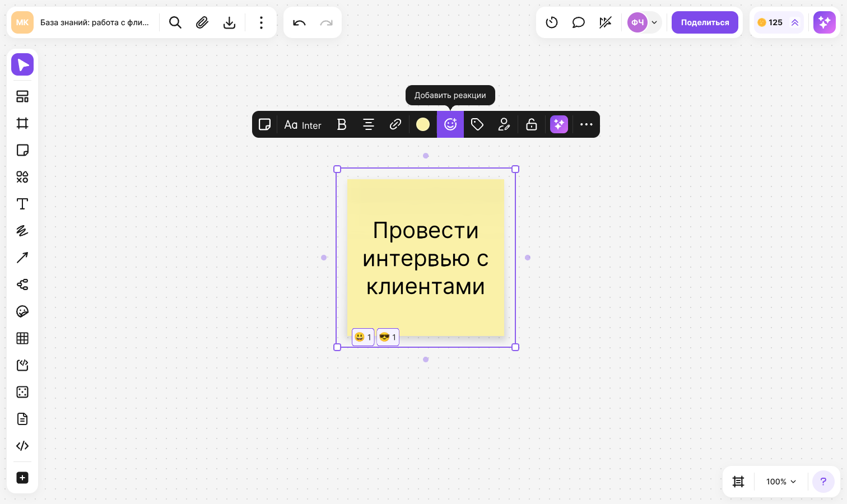Open the yellow color swatch picker

[x=423, y=124]
